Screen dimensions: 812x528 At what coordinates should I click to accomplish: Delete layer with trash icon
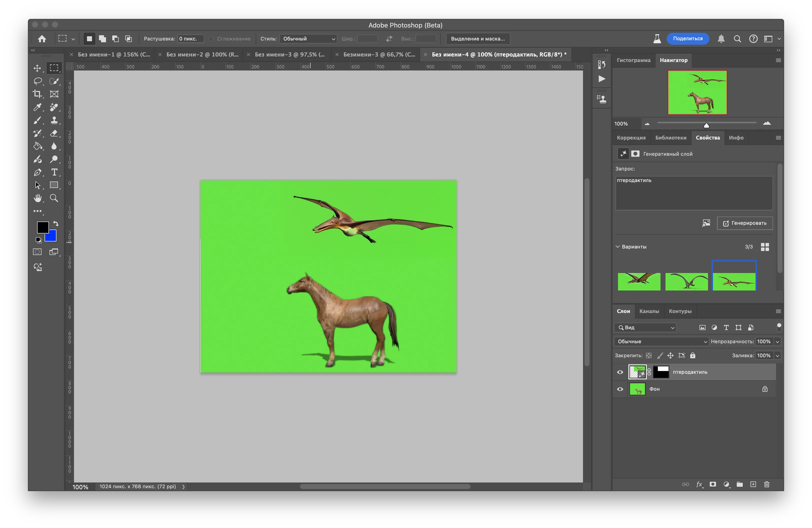pyautogui.click(x=766, y=484)
